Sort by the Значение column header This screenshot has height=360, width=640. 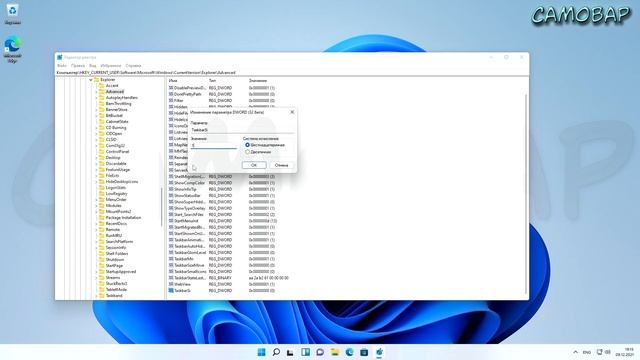pos(258,81)
